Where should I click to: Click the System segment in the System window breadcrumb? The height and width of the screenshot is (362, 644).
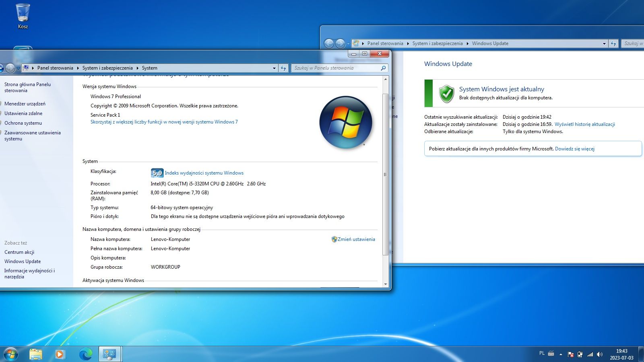149,68
